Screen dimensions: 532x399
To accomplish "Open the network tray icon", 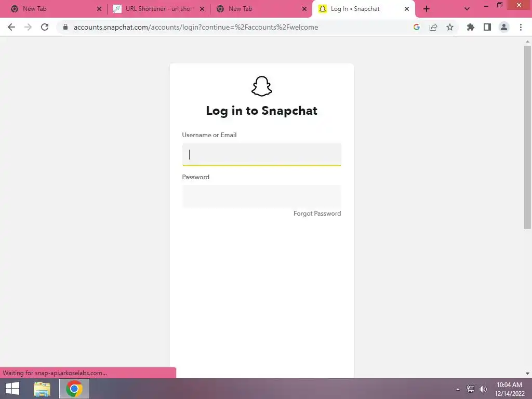I will (x=471, y=389).
